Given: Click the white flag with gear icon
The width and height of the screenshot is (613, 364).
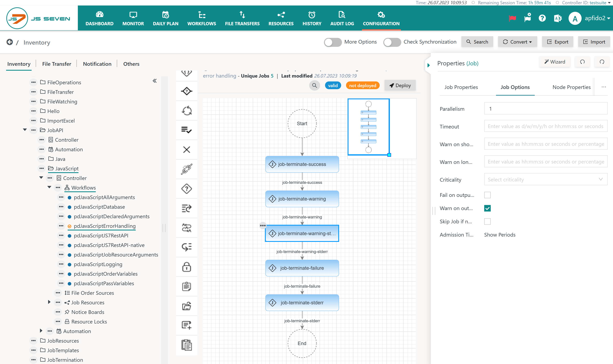Looking at the screenshot, I should 527,18.
